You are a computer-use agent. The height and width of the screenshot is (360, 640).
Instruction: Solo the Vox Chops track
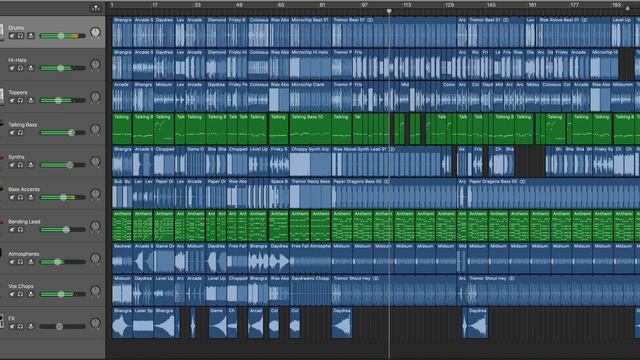(20, 294)
